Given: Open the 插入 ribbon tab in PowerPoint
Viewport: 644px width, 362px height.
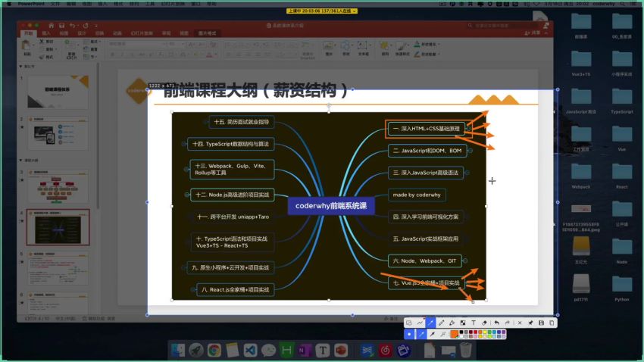Looking at the screenshot, I should (47, 33).
